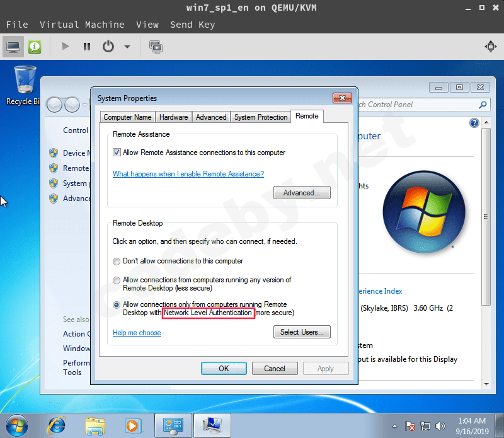Screen dimensions: 504x438
Task: Launch Windows Media Player from taskbar
Action: [x=133, y=426]
